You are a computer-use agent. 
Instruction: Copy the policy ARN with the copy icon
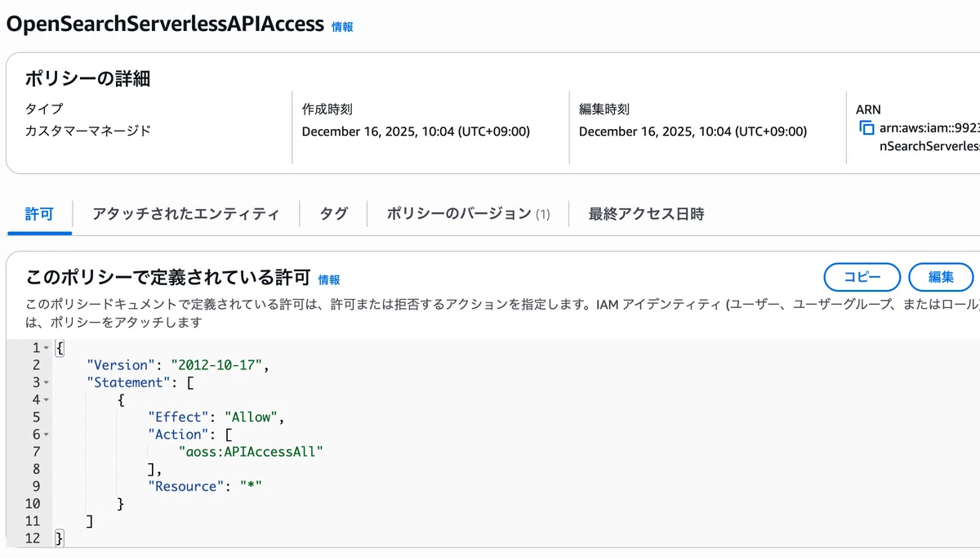pos(866,127)
